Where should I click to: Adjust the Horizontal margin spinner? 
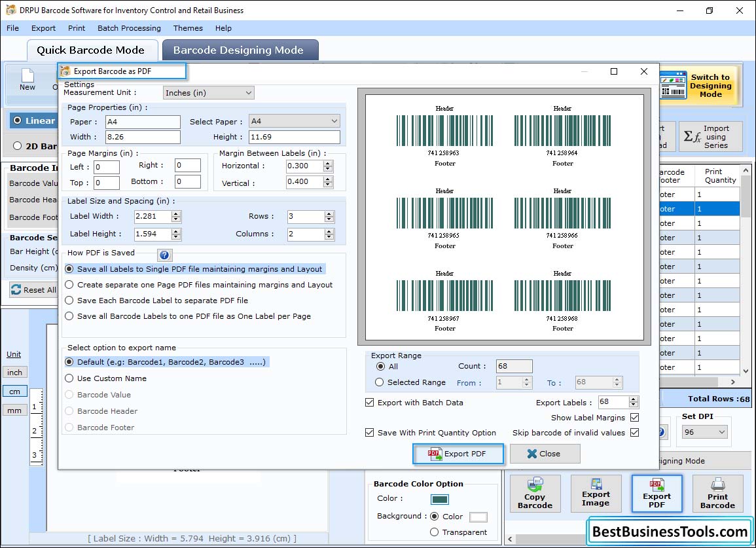328,166
